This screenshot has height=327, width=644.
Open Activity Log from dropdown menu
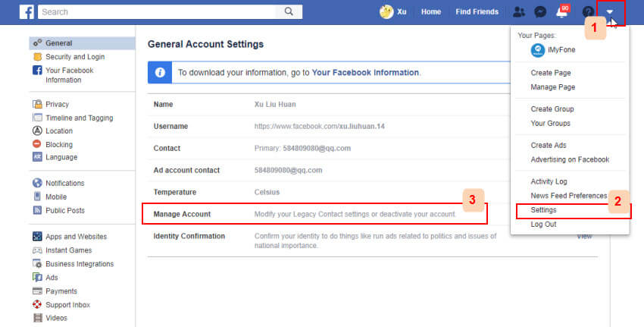point(549,181)
